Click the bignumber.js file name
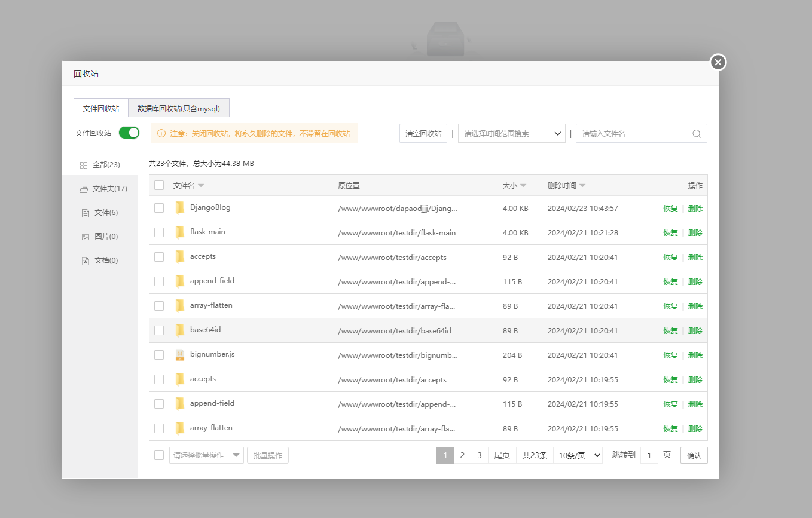812x518 pixels. point(212,354)
